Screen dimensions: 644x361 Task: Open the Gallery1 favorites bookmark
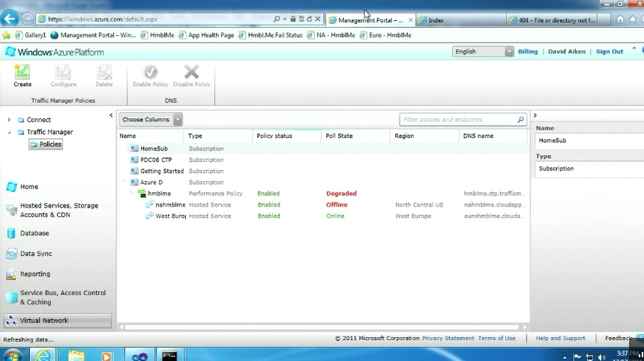(31, 35)
